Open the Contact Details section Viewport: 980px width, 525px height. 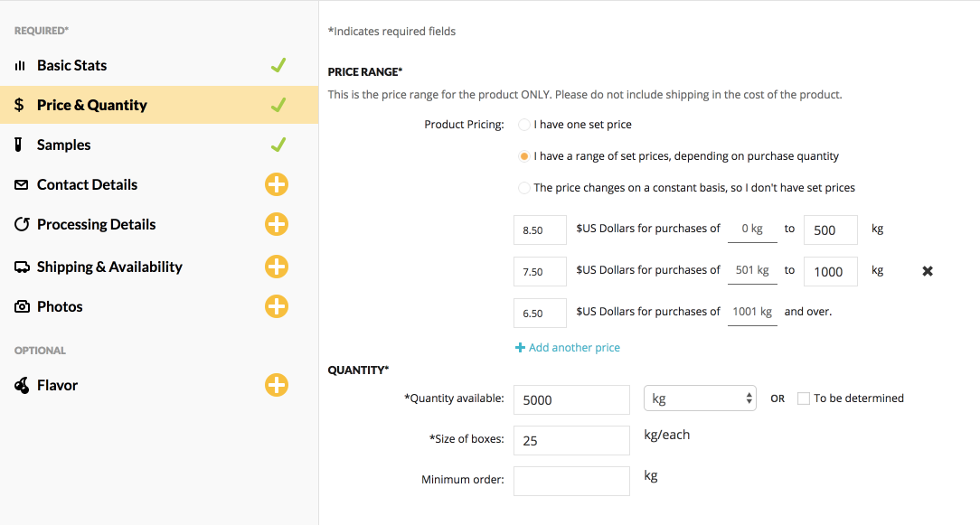point(87,184)
